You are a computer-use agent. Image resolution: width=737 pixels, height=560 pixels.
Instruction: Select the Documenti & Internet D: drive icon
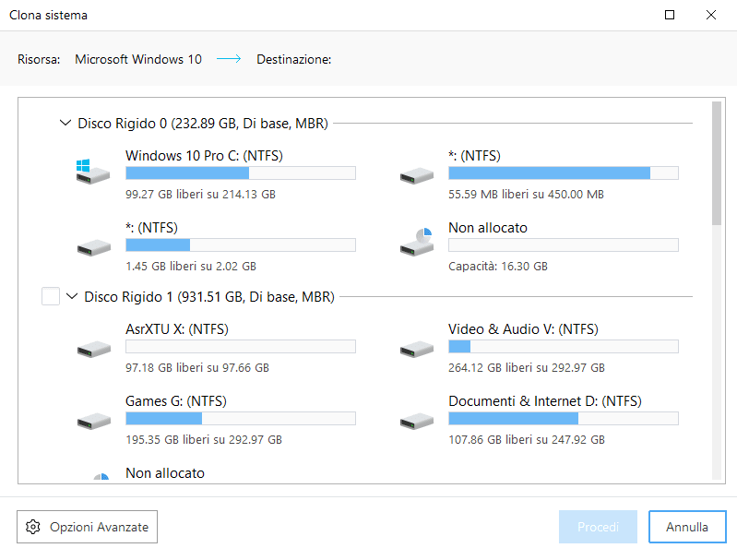coord(417,421)
